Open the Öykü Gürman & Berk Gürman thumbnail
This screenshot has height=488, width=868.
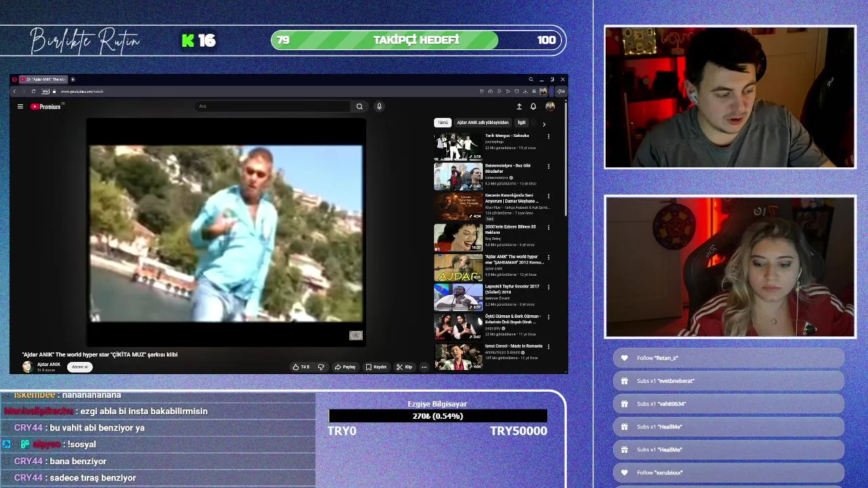[x=458, y=327]
